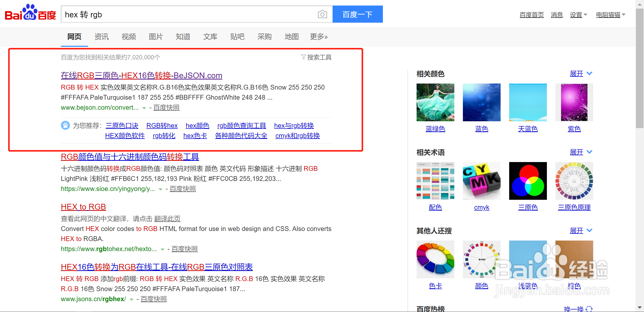644x312 pixels.
Task: Click the 蓝绿色 dress thumbnail
Action: tap(435, 102)
